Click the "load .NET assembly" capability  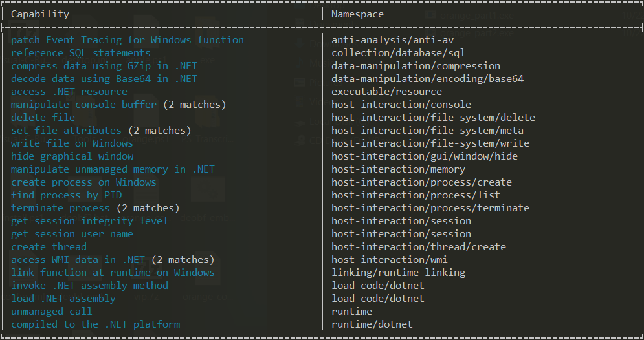63,299
